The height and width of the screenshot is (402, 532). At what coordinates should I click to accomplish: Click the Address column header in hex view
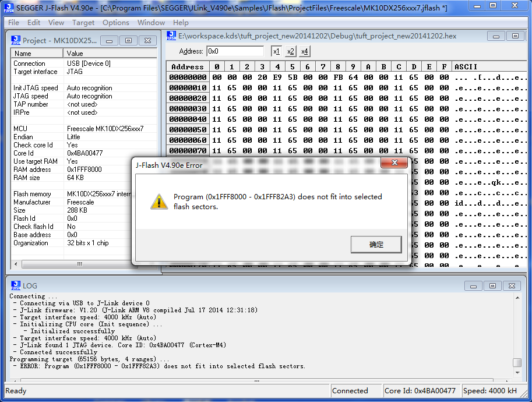pos(188,67)
